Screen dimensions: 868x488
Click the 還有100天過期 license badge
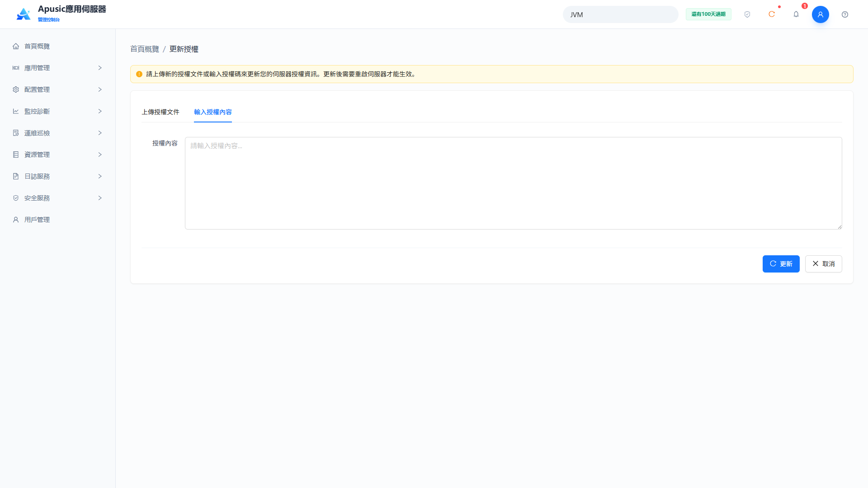[x=708, y=14]
